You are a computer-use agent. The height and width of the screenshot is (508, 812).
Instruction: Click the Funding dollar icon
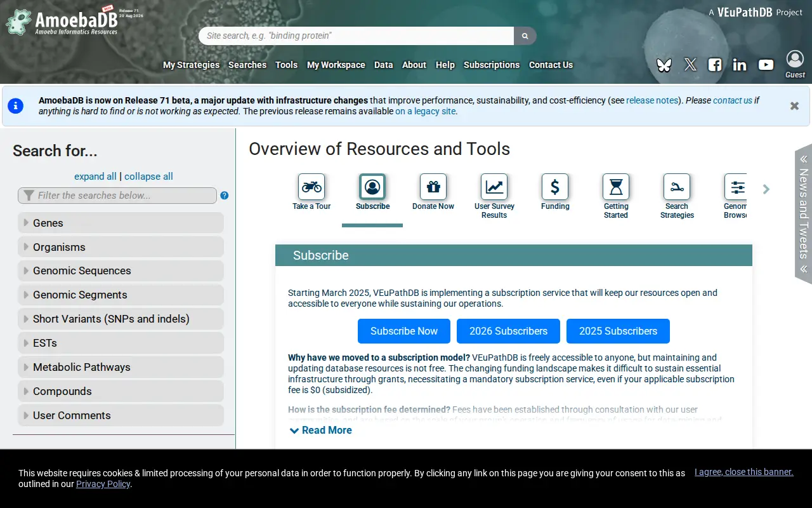(x=555, y=187)
